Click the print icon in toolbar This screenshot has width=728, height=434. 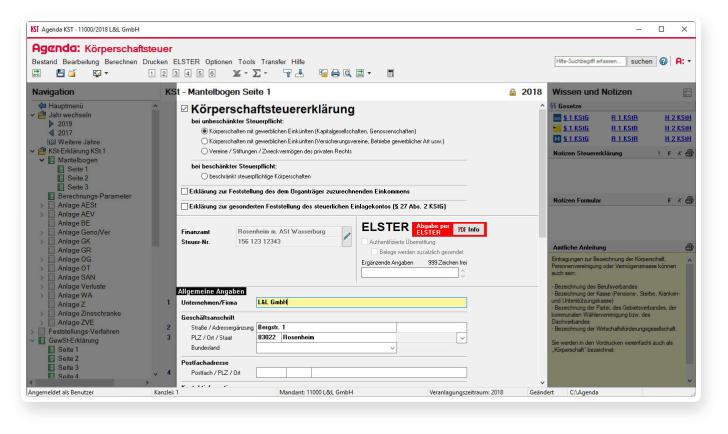[x=336, y=73]
